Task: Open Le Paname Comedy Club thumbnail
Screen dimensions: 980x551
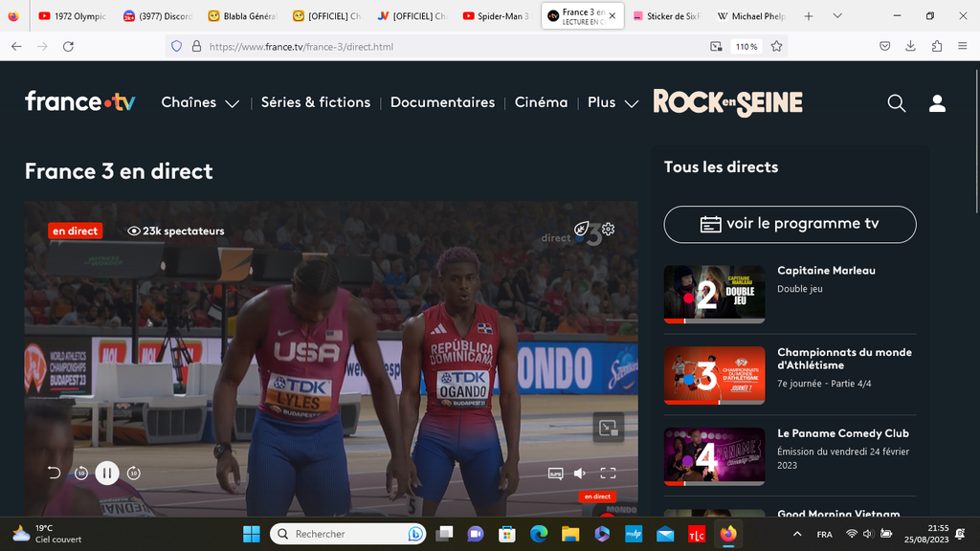Action: [714, 456]
